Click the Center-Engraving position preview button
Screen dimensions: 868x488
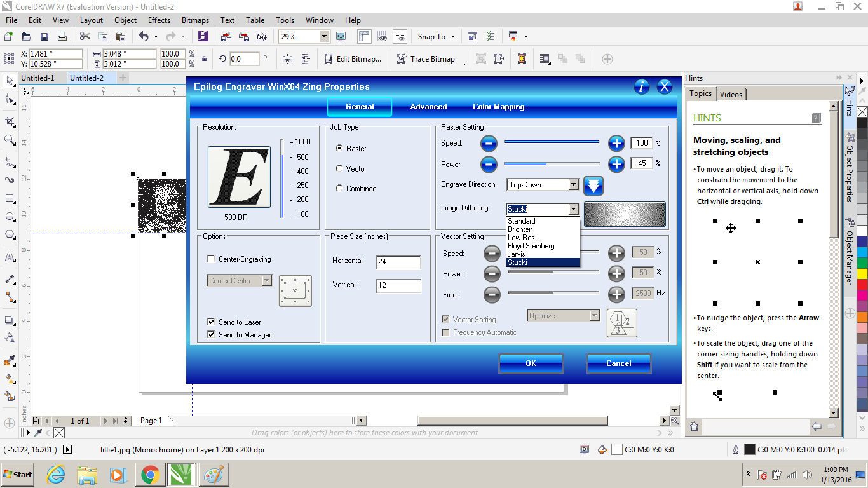click(295, 291)
